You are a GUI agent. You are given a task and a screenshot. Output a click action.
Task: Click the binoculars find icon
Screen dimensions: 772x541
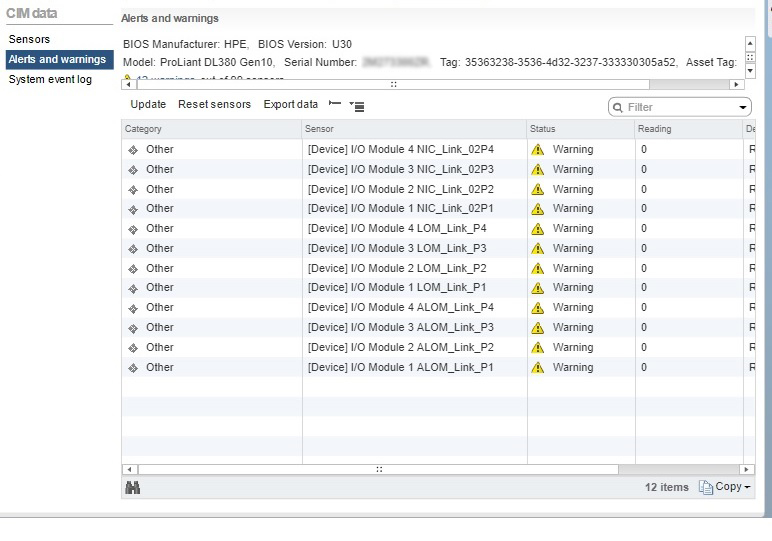[132, 487]
